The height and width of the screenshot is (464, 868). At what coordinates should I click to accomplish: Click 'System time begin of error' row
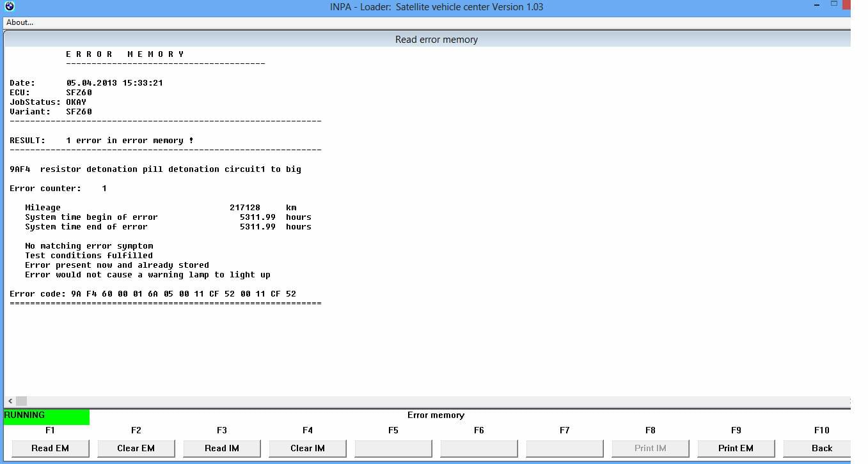168,217
